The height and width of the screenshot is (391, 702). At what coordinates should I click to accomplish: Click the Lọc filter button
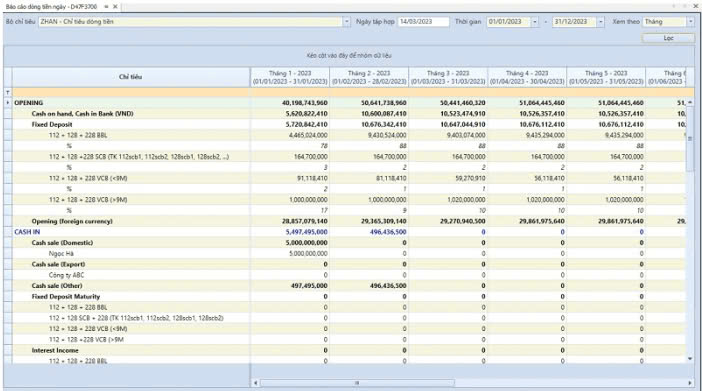click(x=668, y=38)
